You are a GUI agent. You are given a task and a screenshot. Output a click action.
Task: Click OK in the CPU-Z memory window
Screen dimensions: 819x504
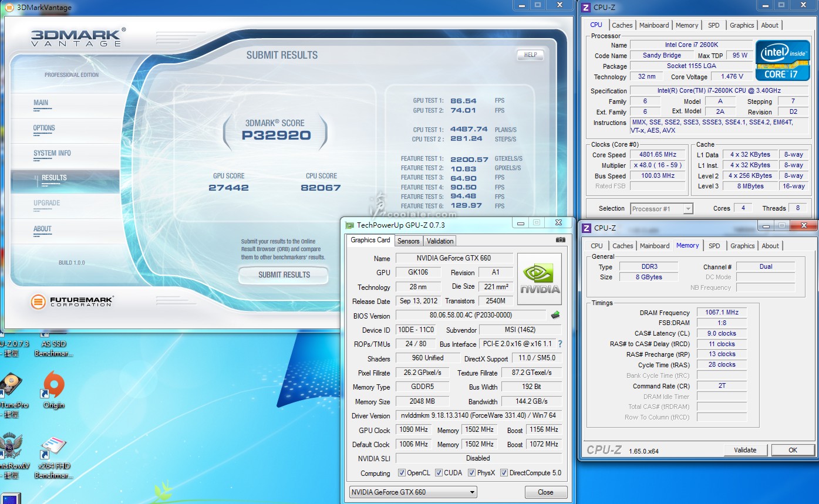click(x=793, y=450)
